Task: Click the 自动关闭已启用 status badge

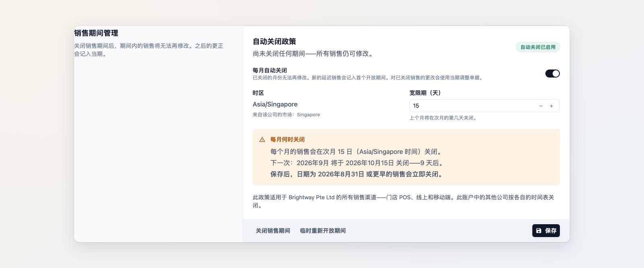Action: click(538, 47)
